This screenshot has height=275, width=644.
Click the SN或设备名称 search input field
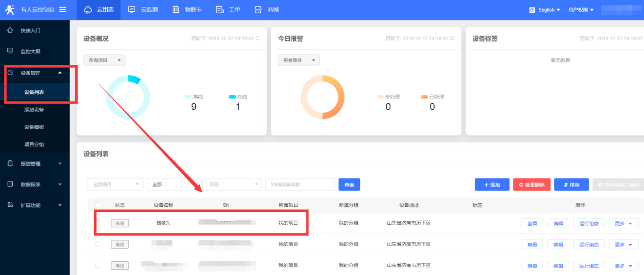[300, 185]
